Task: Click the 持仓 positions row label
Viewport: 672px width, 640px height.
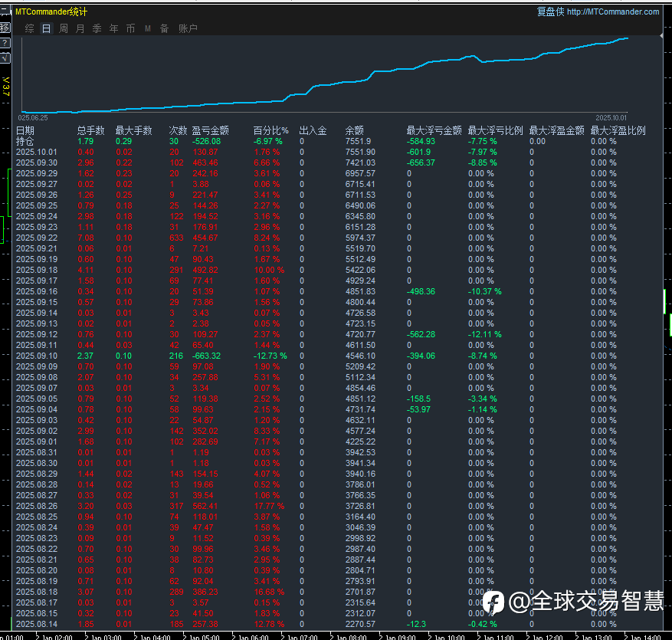Action: tap(25, 141)
